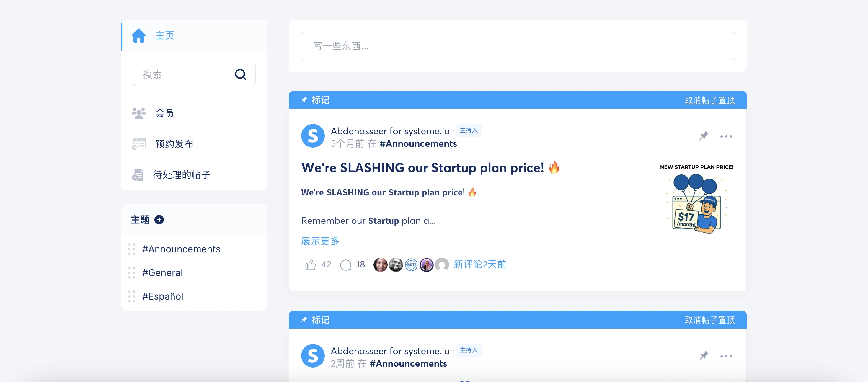Select the #General topic
Viewport: 868px width, 382px height.
click(162, 272)
